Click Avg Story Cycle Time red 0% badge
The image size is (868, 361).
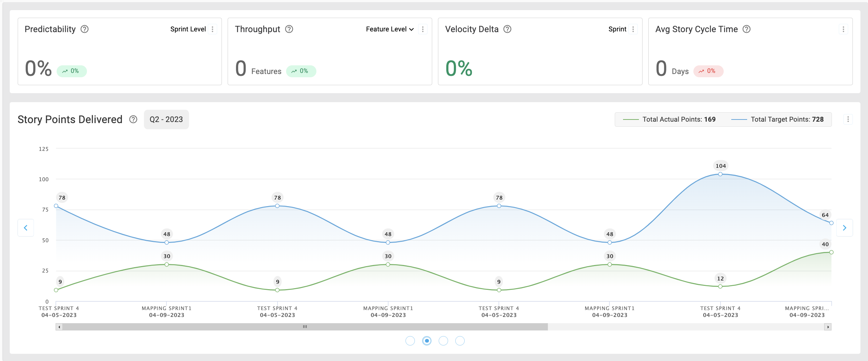click(708, 71)
